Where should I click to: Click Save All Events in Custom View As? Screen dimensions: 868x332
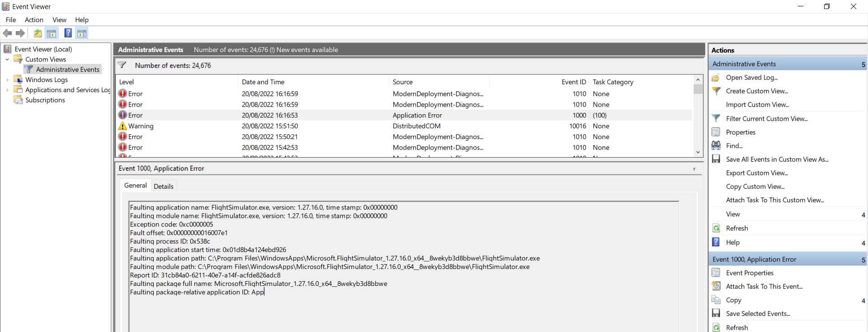click(777, 159)
